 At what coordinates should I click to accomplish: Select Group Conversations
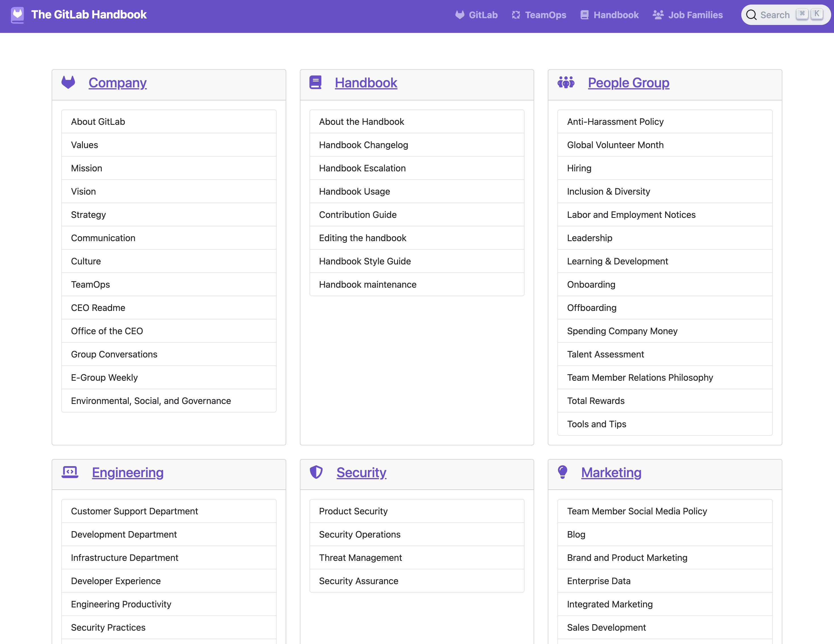(169, 354)
